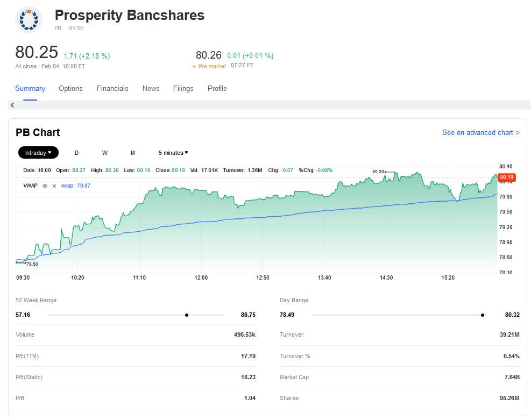Open the Intraday range dropdown

38,153
